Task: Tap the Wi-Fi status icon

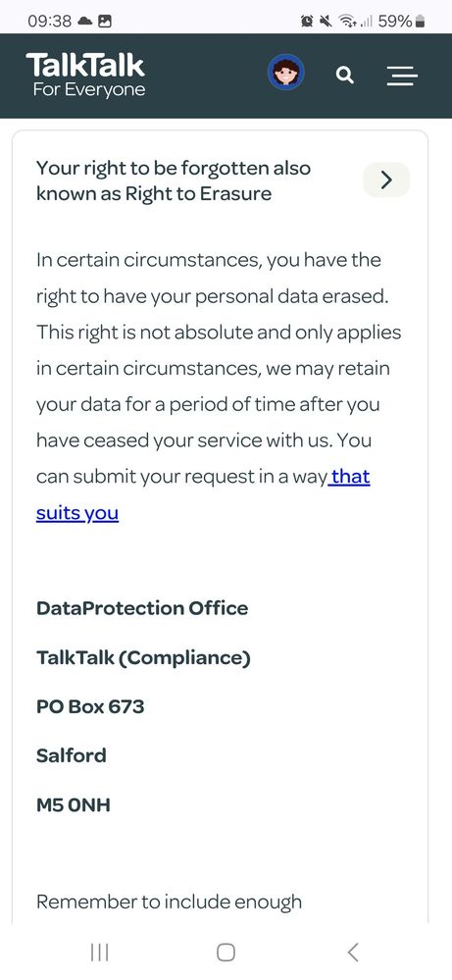Action: click(x=346, y=22)
